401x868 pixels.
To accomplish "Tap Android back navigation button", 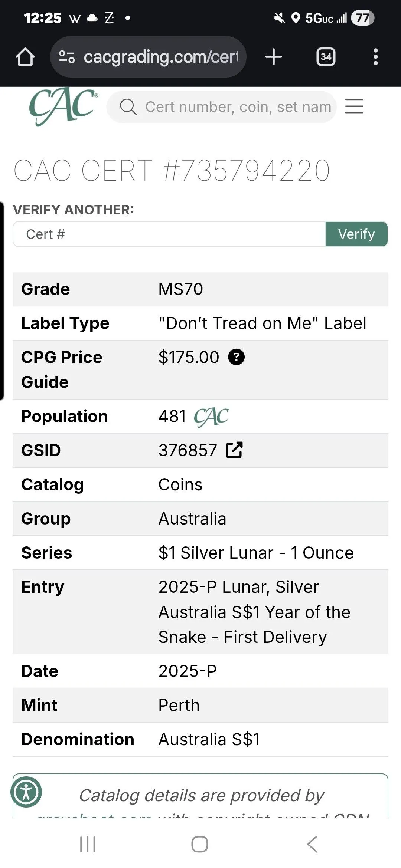I will [312, 844].
